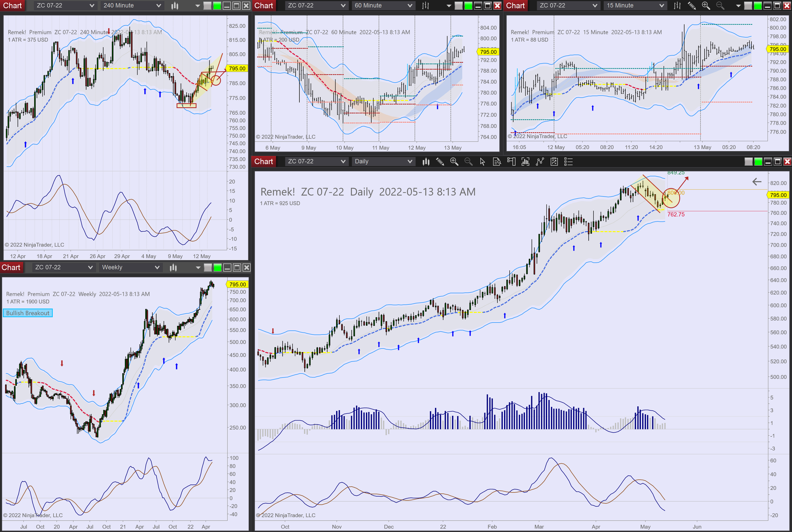Click Chart menu label of Daily window

[x=263, y=161]
